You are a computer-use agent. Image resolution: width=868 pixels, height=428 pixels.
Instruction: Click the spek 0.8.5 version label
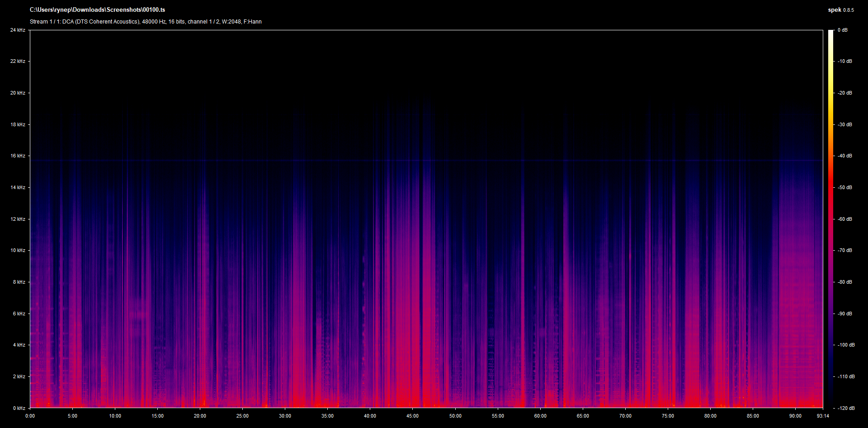click(x=840, y=10)
